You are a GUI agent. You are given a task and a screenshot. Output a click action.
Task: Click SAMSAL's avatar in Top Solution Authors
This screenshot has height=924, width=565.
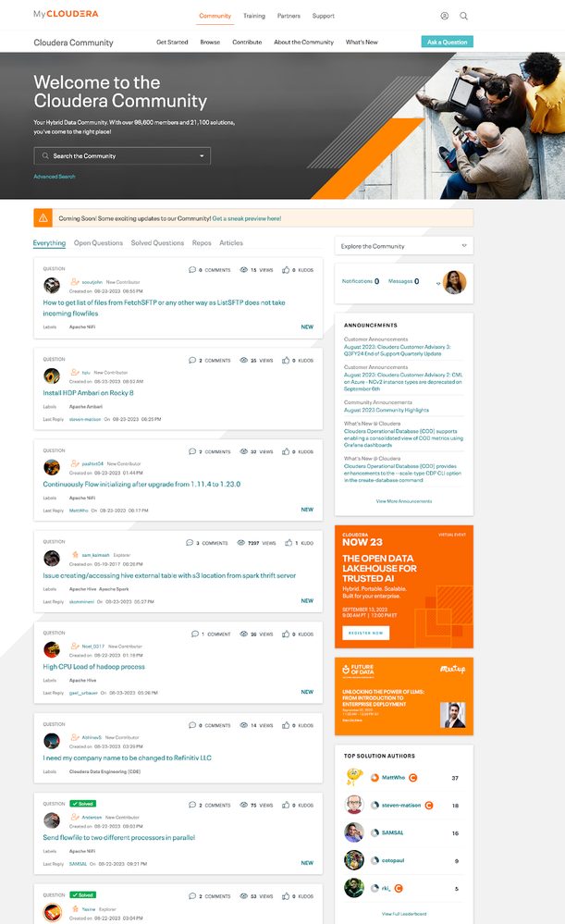[353, 832]
